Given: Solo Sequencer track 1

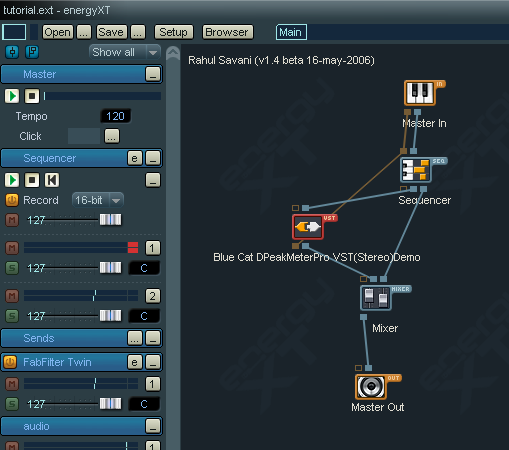Looking at the screenshot, I should 12,268.
